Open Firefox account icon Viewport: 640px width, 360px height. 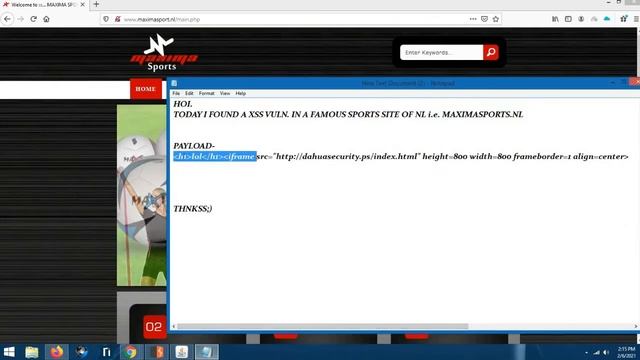(x=581, y=19)
